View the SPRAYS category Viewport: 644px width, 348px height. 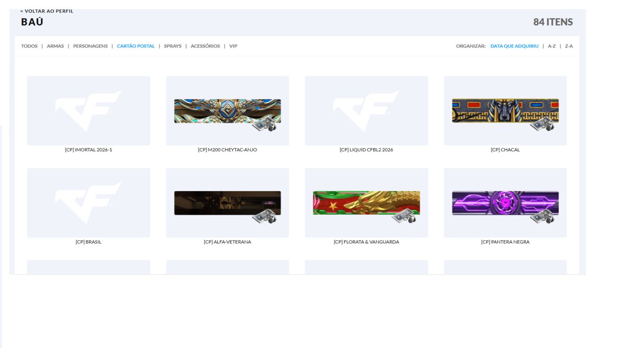tap(173, 46)
